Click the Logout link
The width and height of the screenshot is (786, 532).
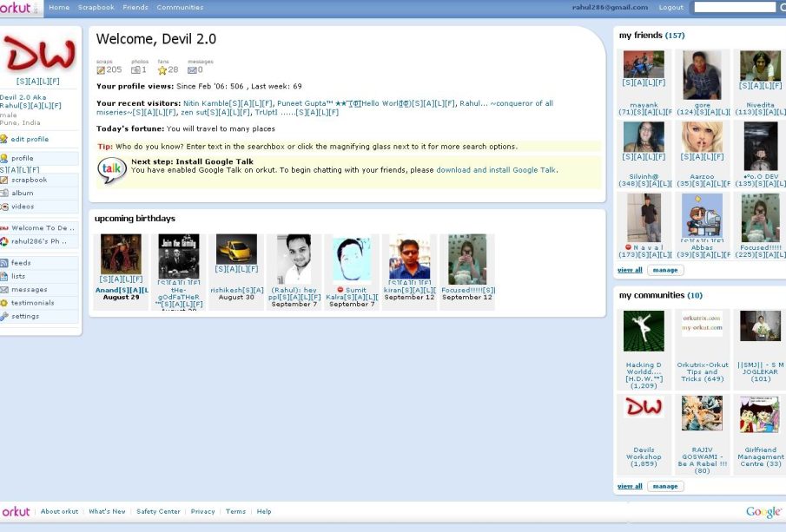click(670, 8)
